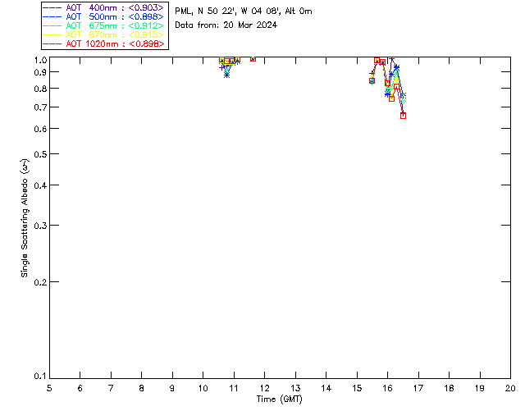This screenshot has width=525, height=420.
Task: Click the AOT 400nm legend entry text
Action: pos(115,7)
